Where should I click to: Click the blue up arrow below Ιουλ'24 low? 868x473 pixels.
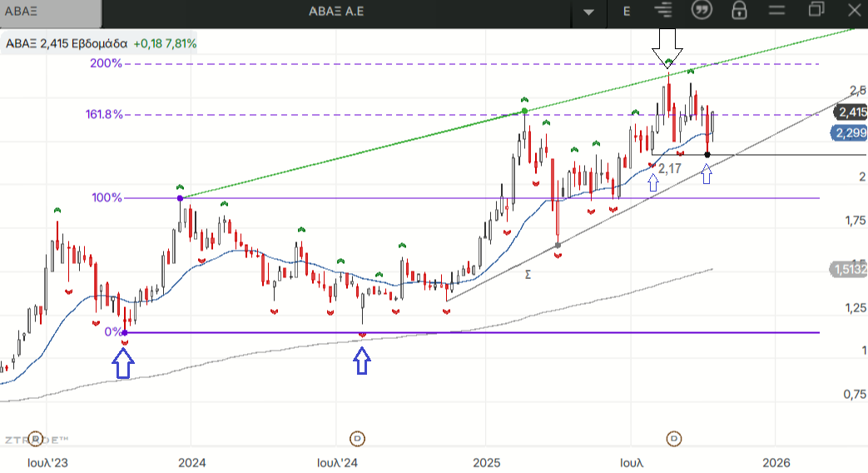point(362,360)
